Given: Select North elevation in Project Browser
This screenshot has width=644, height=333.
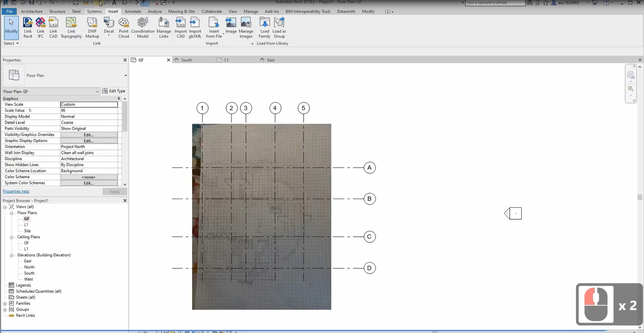Looking at the screenshot, I should tap(29, 267).
